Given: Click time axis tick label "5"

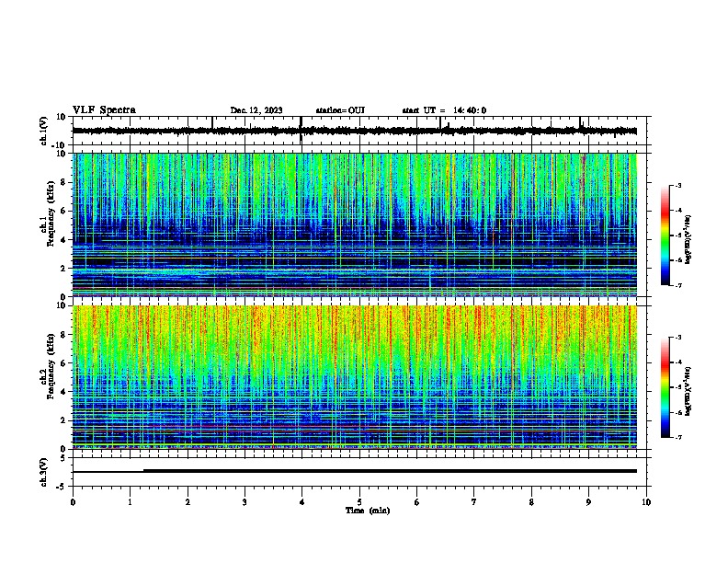Looking at the screenshot, I should click(359, 502).
